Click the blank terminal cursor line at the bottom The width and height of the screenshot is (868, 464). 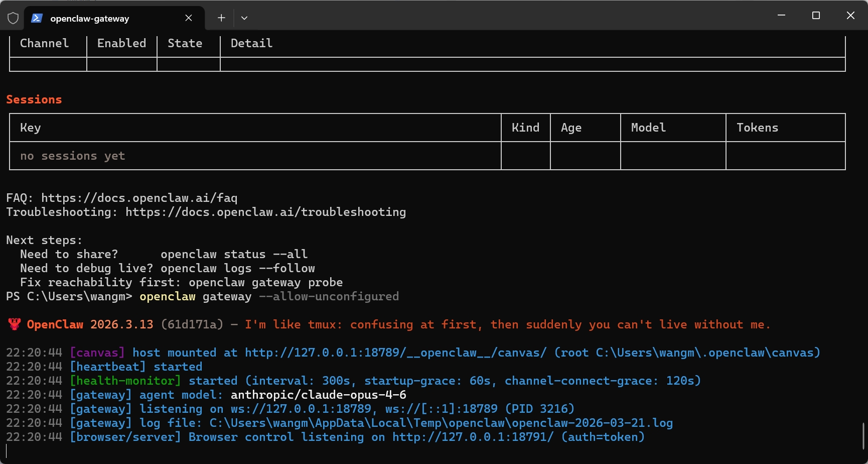pos(201,451)
